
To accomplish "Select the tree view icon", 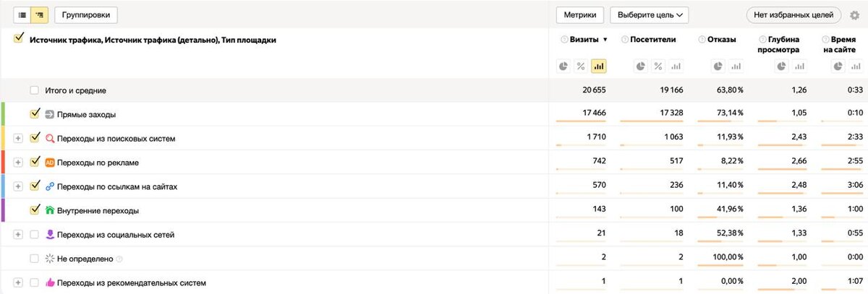I will [x=39, y=14].
